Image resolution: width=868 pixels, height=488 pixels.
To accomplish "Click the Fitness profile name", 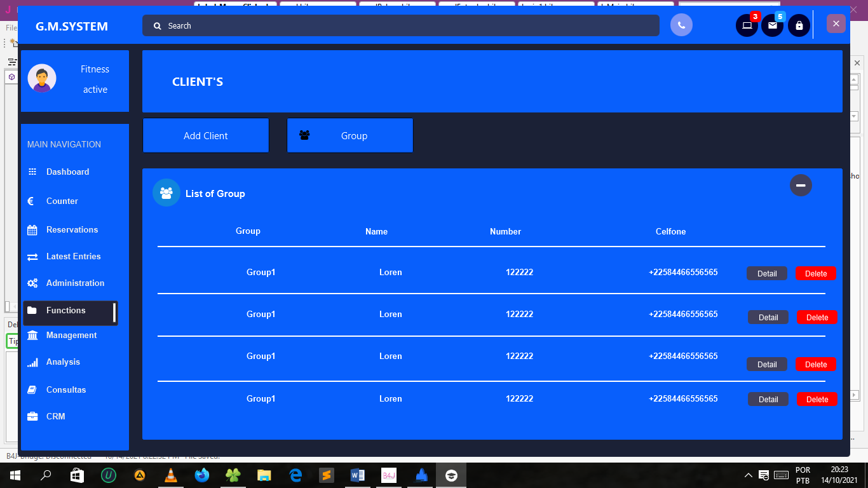I will [95, 69].
